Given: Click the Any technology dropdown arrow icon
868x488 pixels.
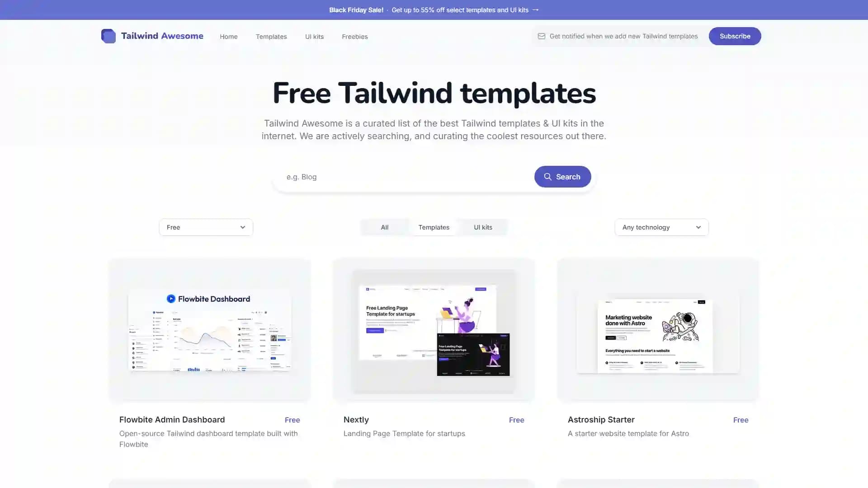Looking at the screenshot, I should pos(698,227).
